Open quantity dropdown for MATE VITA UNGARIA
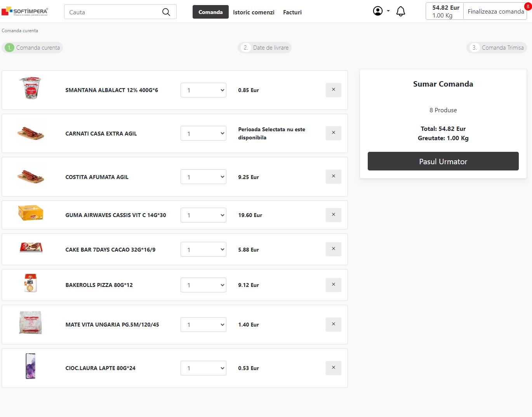 [203, 325]
